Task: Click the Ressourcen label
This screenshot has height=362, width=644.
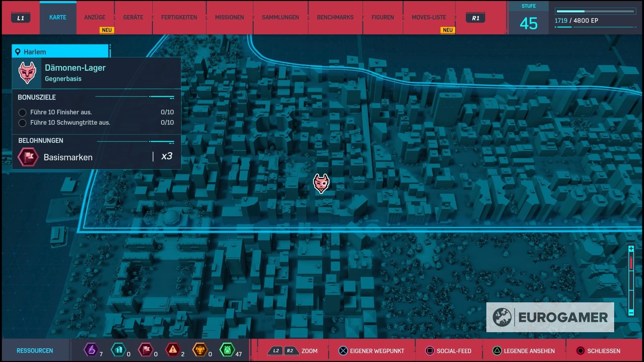Action: (35, 351)
